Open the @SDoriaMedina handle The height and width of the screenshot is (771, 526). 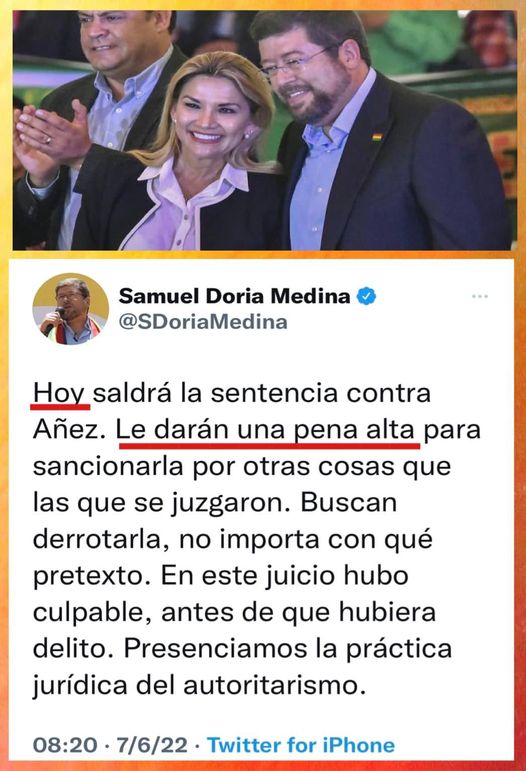click(203, 322)
